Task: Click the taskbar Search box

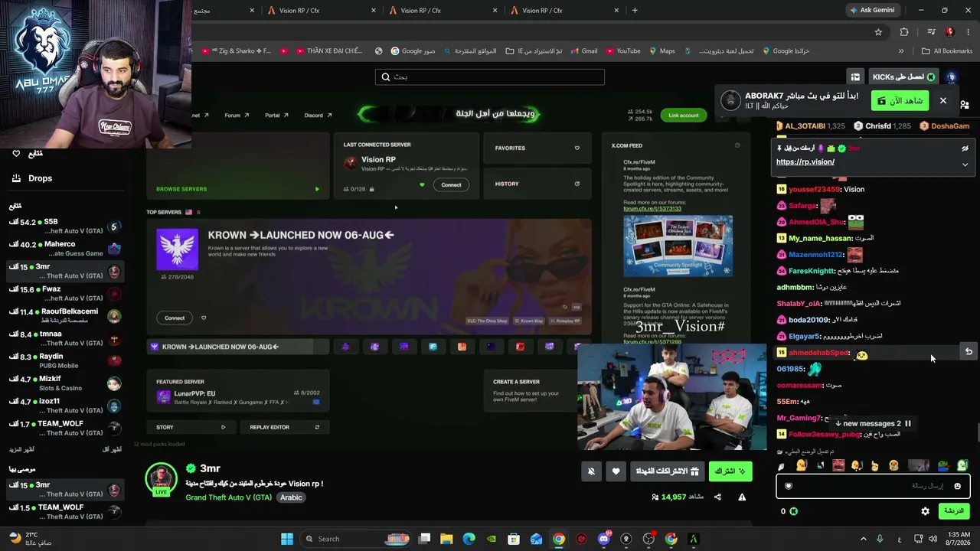Action: pos(355,539)
